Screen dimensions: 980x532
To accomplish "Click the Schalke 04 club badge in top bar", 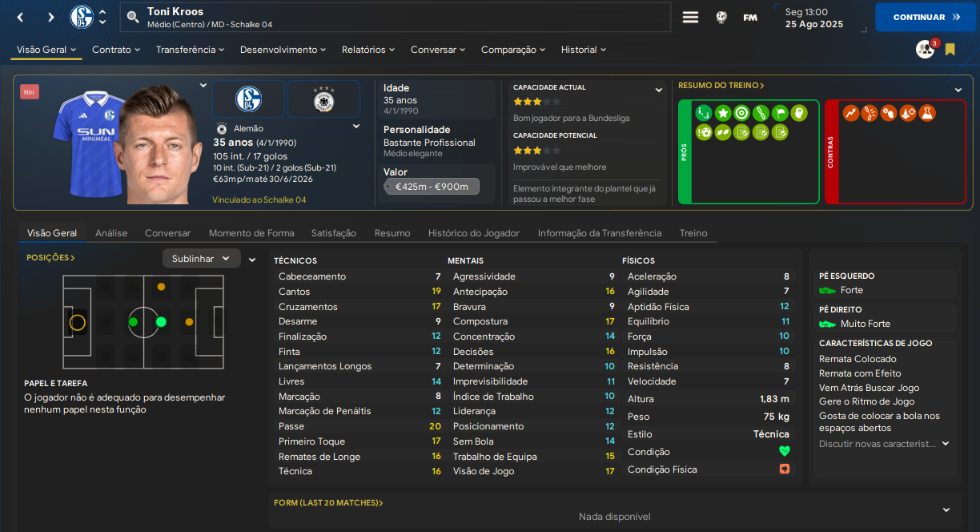I will (x=82, y=17).
